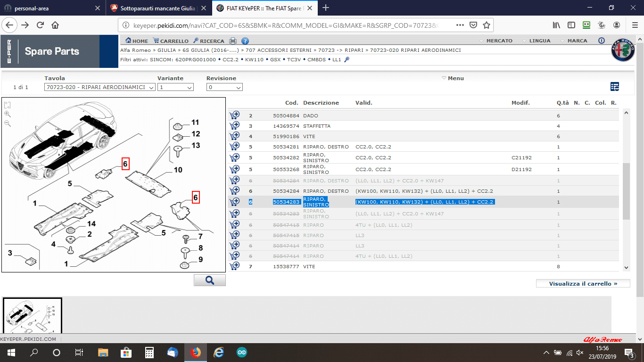
Task: Toggle the Firefox sidebar icon
Action: tap(571, 25)
